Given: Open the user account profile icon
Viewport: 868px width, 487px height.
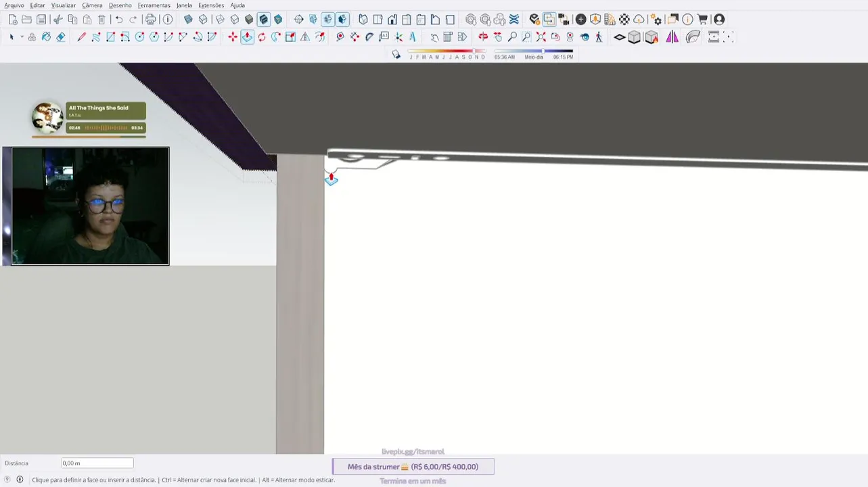Looking at the screenshot, I should pos(719,20).
